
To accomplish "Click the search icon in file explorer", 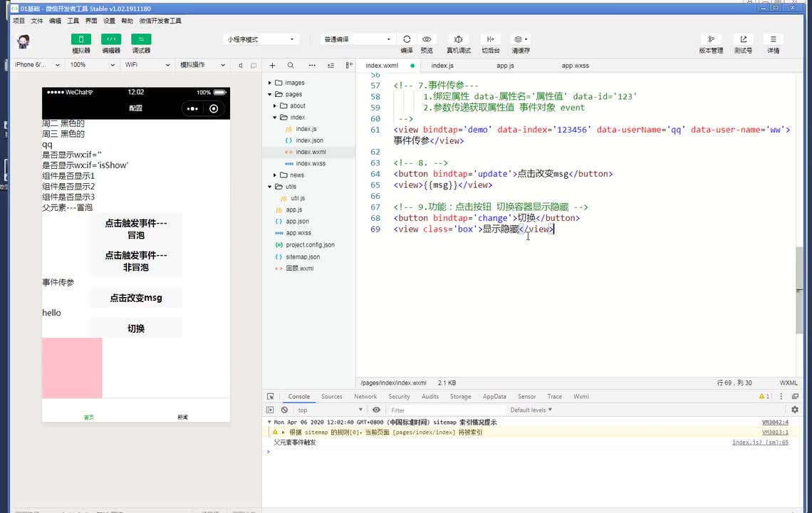I will 291,66.
